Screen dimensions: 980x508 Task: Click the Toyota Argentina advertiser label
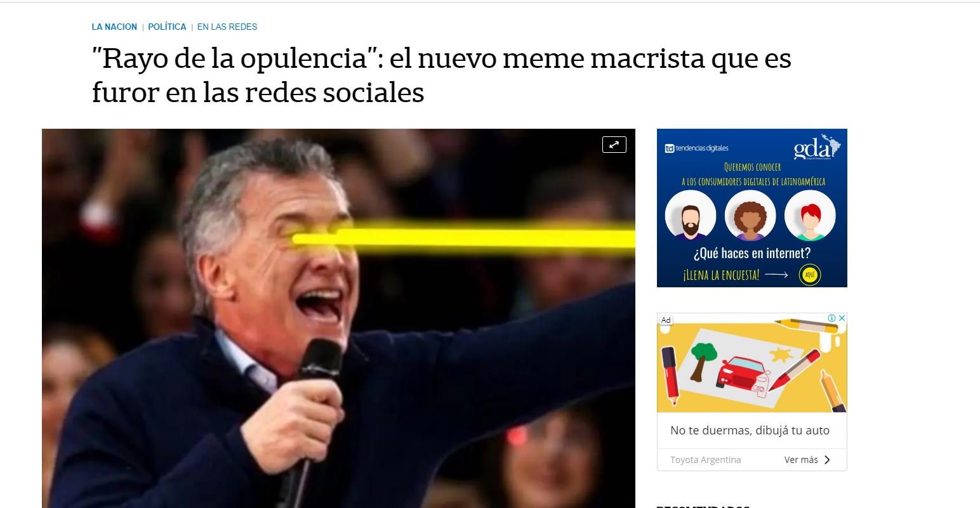coord(705,460)
